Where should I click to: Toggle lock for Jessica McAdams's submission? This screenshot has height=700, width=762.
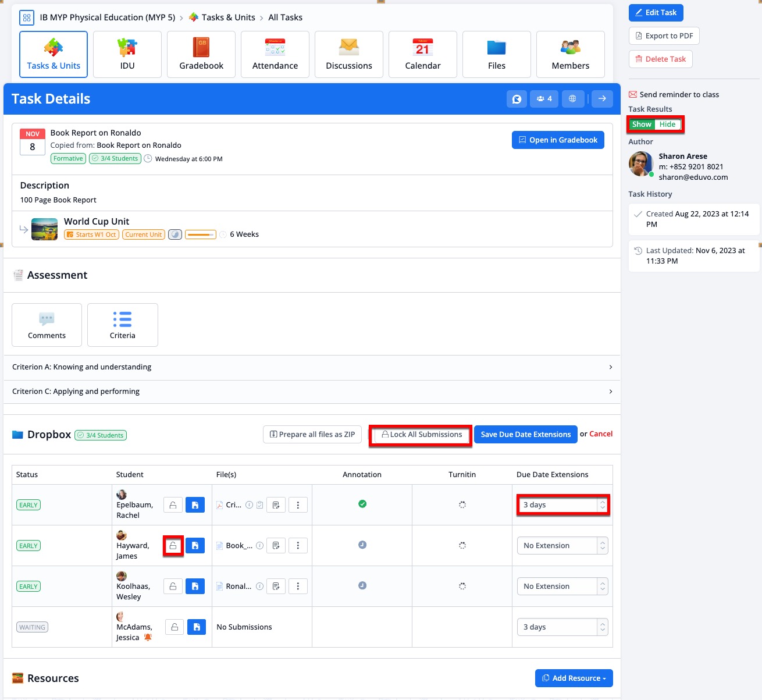175,627
